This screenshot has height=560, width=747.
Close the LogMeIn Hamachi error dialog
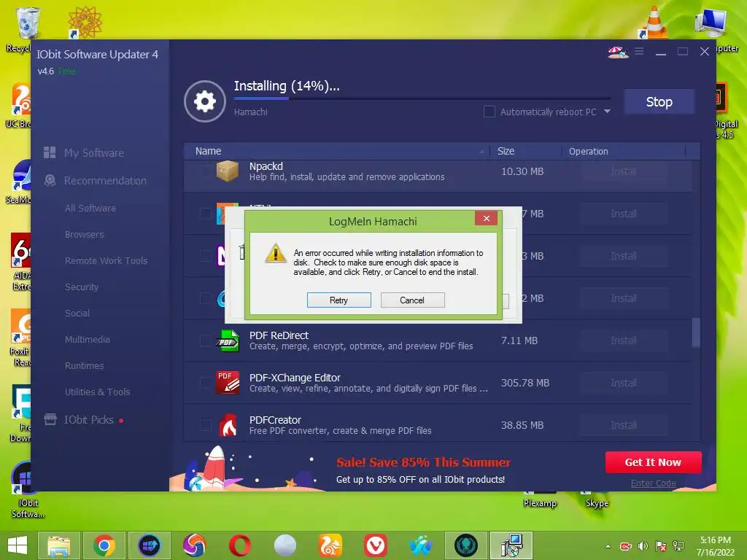[x=486, y=218]
